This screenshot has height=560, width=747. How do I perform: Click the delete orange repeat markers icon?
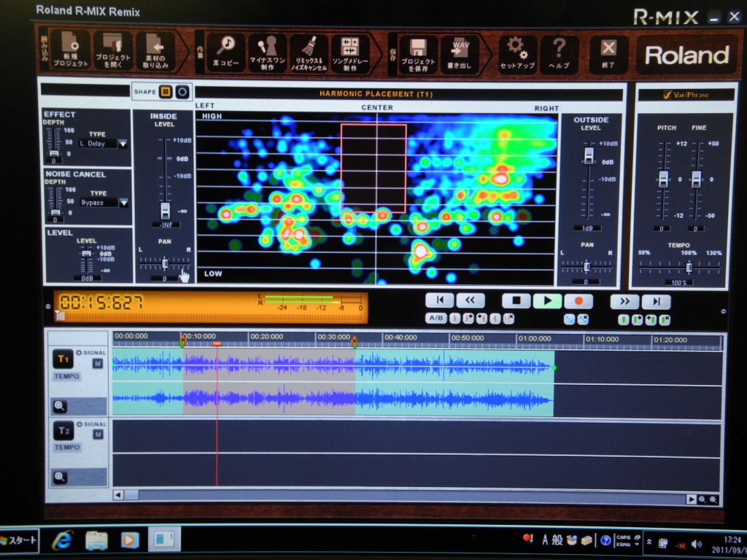(508, 319)
